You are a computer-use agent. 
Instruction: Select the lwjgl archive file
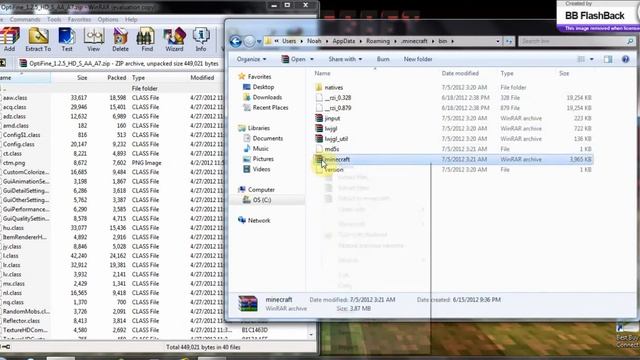[326, 129]
